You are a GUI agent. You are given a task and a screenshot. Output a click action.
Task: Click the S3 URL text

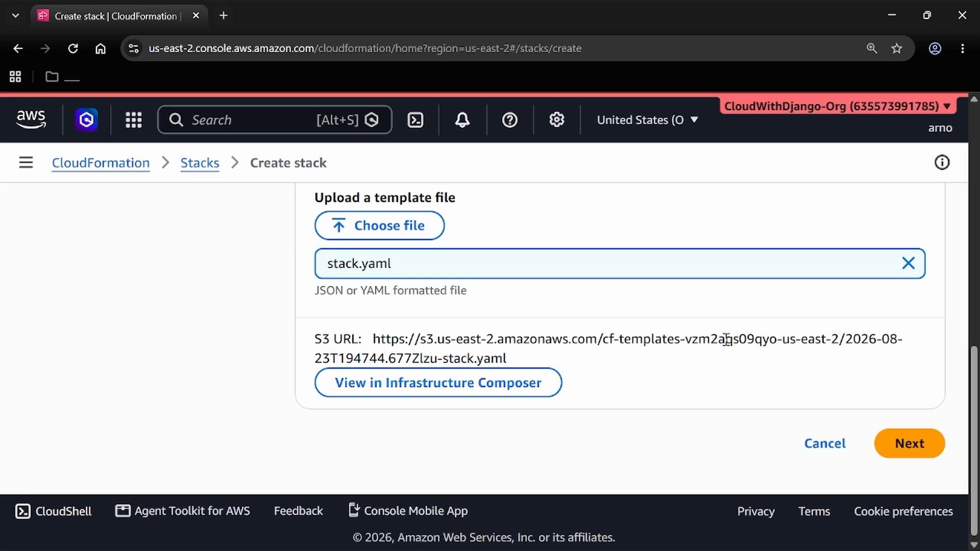point(608,348)
